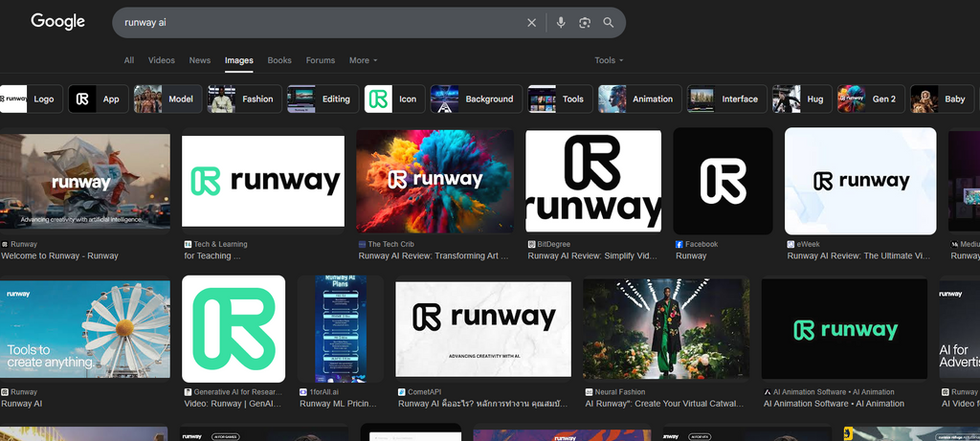Open the 'Welcome to Runway' street scene image
The width and height of the screenshot is (980, 441).
click(x=85, y=181)
